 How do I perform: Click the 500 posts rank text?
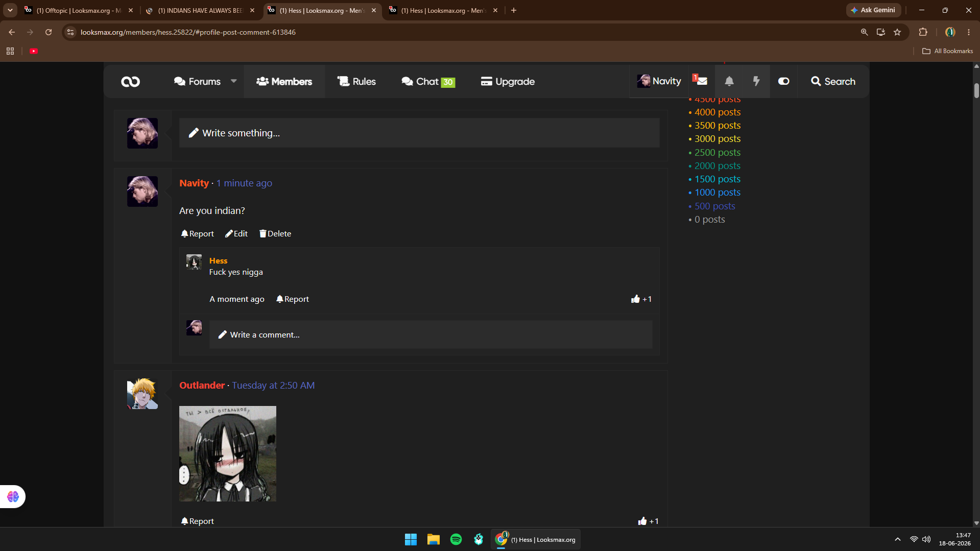pos(715,206)
